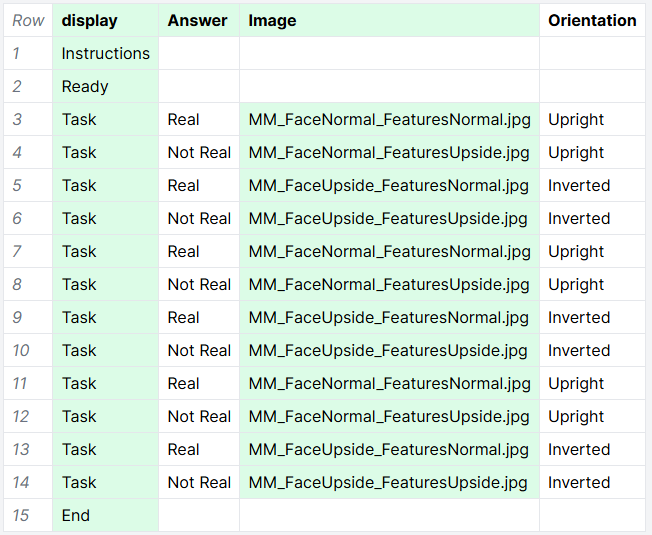The height and width of the screenshot is (535, 652).
Task: Click the empty Orientation cell in row 15
Action: pos(592,515)
